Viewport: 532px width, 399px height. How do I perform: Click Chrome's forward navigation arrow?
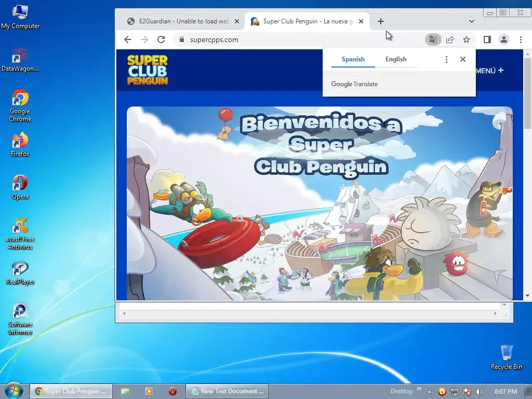point(144,39)
